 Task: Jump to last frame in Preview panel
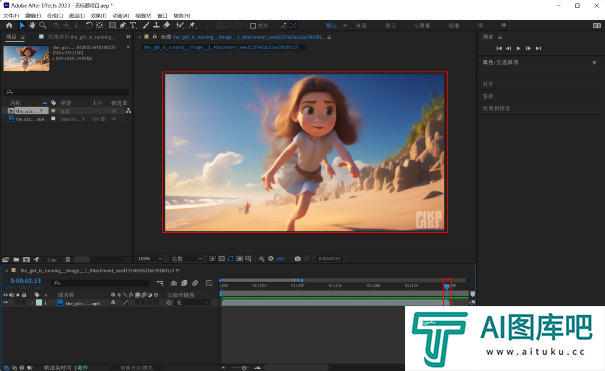click(538, 48)
